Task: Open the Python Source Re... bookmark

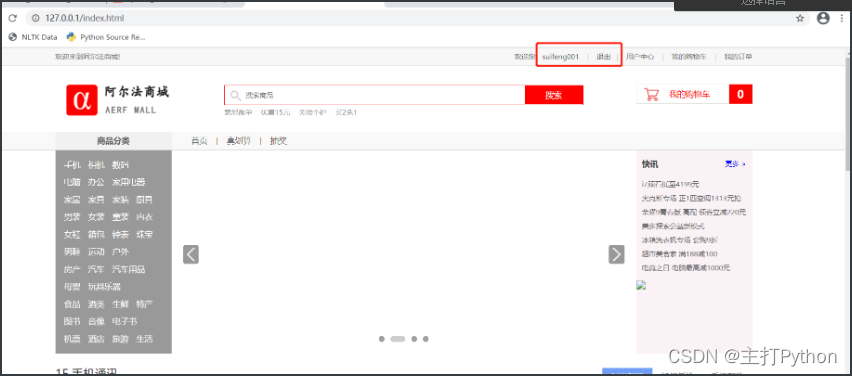Action: point(106,37)
